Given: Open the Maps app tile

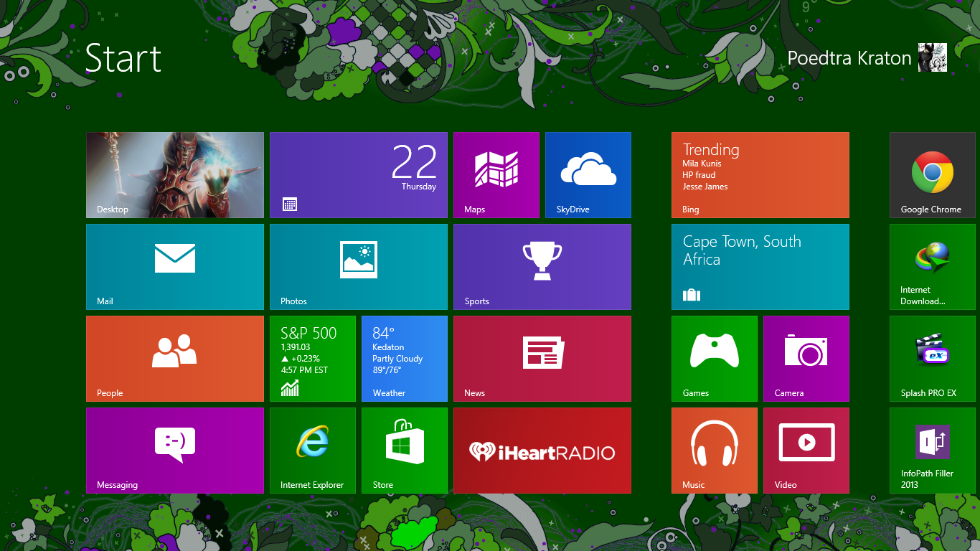Looking at the screenshot, I should (496, 174).
